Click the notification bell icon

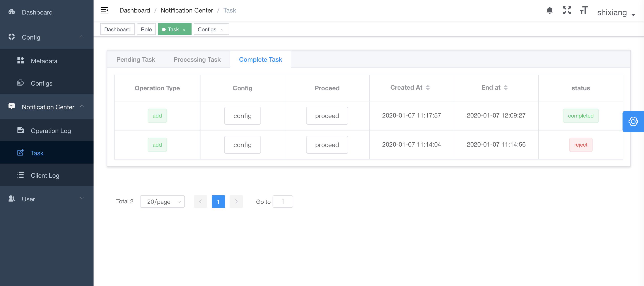point(549,11)
